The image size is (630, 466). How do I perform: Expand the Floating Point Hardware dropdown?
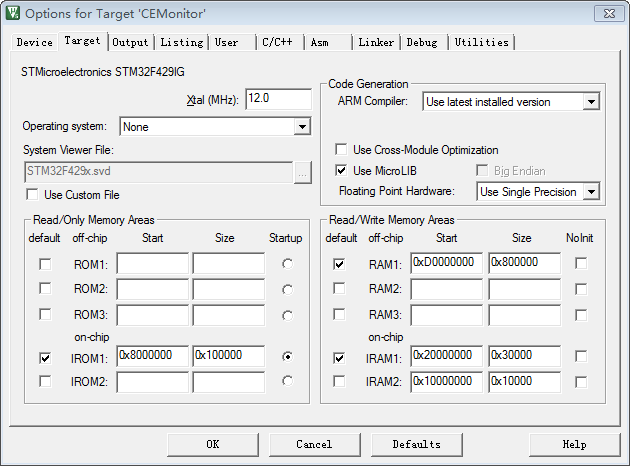591,192
